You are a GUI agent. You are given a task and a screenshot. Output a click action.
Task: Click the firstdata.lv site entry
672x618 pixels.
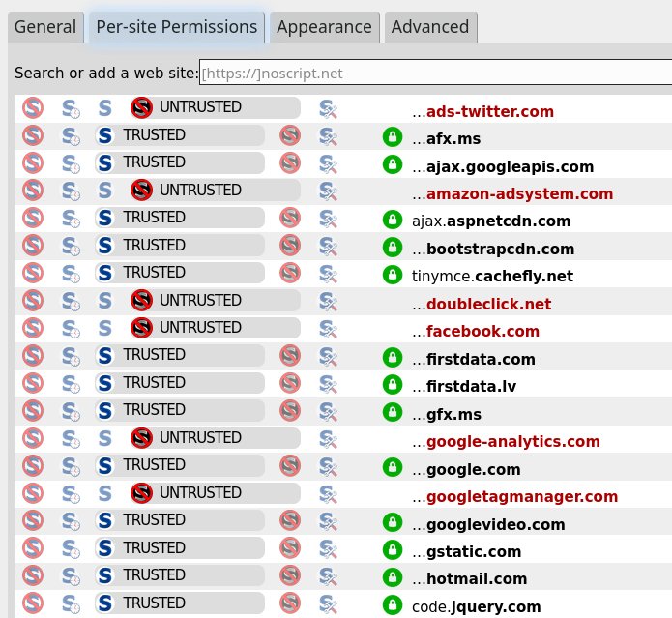464,387
